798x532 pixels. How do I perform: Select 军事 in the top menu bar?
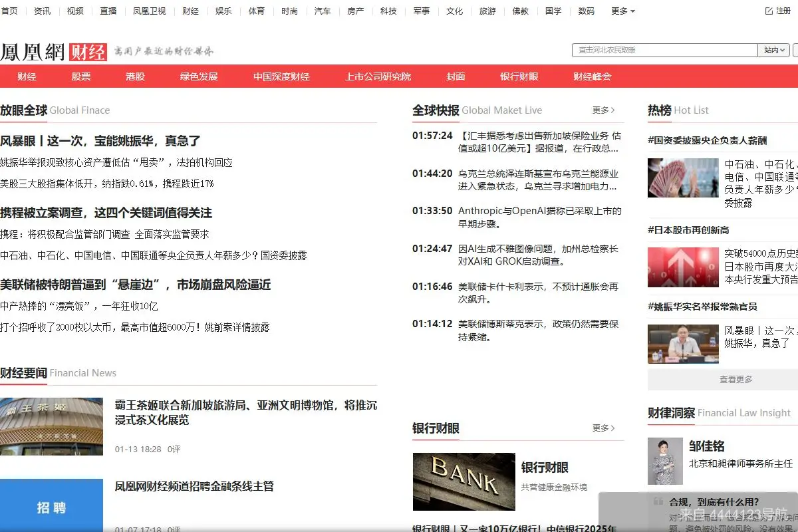[x=421, y=11]
